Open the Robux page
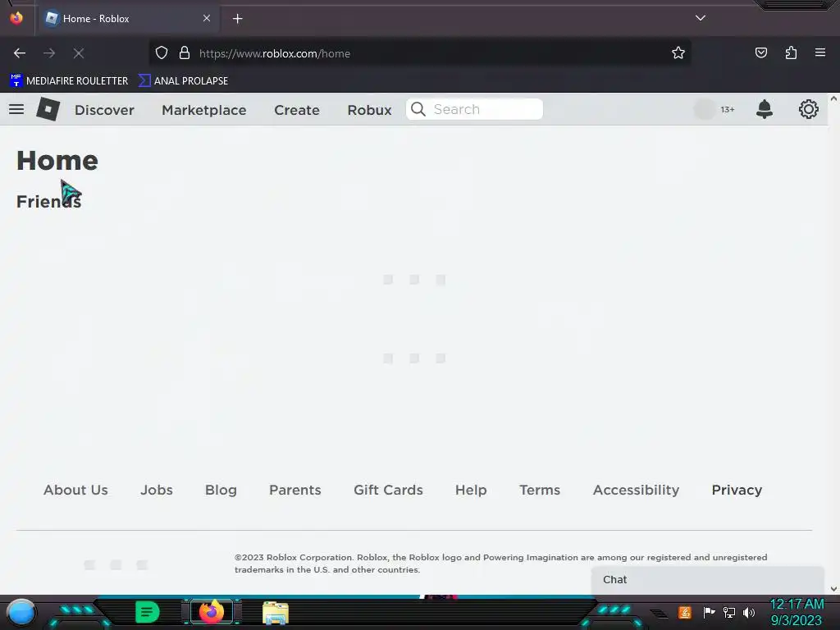 369,110
